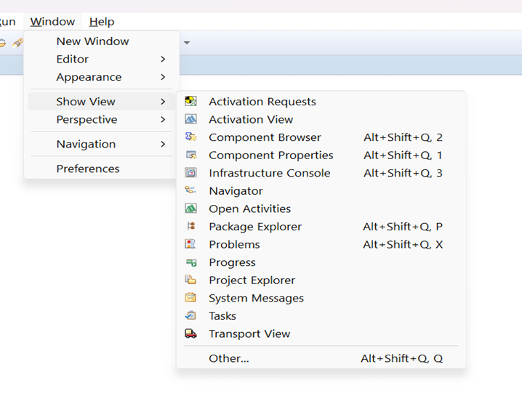The height and width of the screenshot is (420, 522).
Task: Expand the Editor submenu arrow
Action: click(163, 60)
